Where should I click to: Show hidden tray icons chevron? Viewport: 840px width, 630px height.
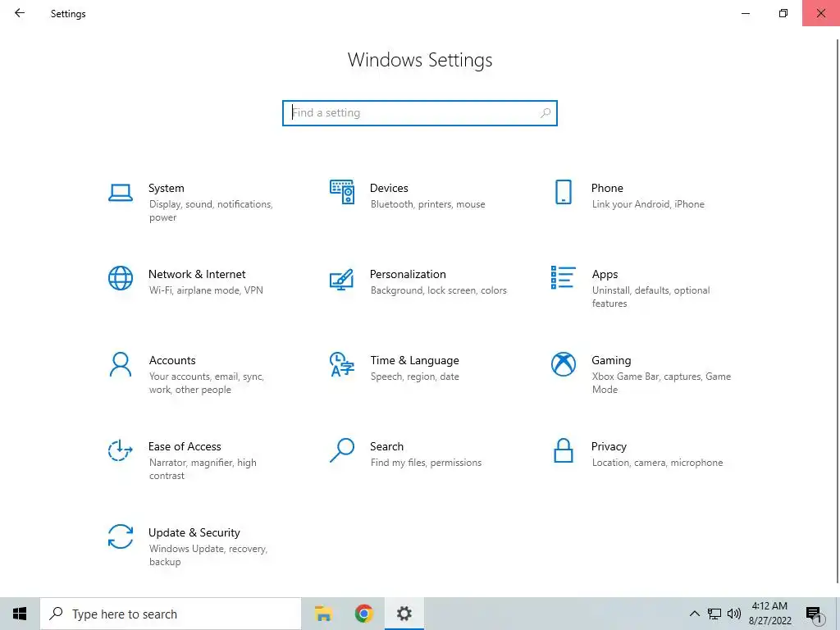tap(694, 614)
